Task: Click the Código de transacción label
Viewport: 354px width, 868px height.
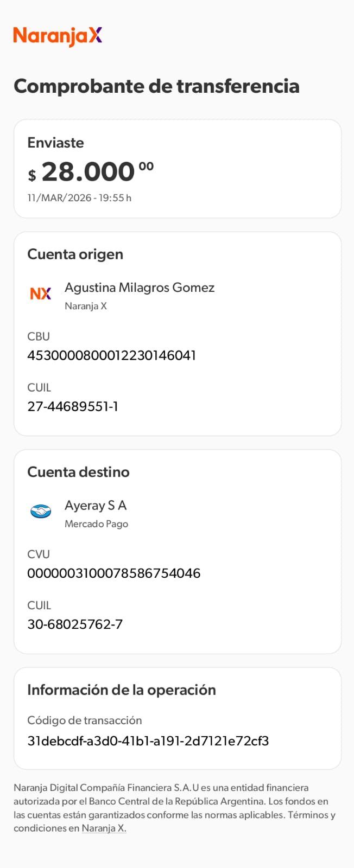Action: 84,720
